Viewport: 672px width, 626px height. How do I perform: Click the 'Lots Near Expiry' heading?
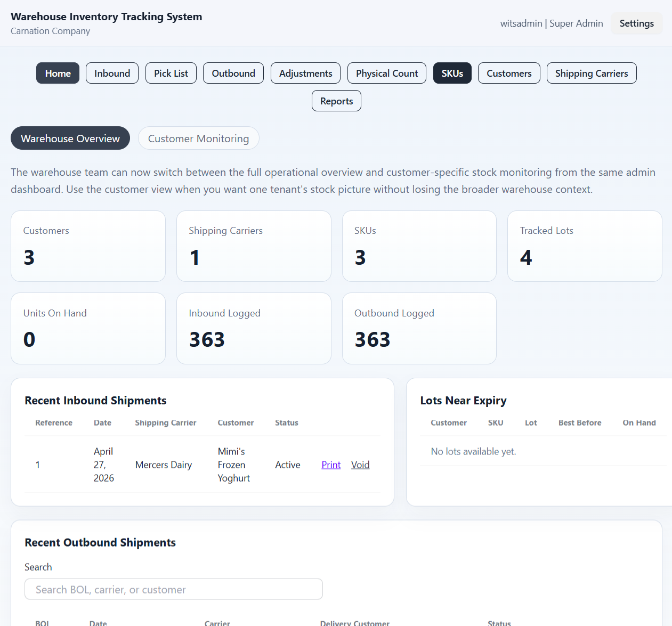pos(463,400)
